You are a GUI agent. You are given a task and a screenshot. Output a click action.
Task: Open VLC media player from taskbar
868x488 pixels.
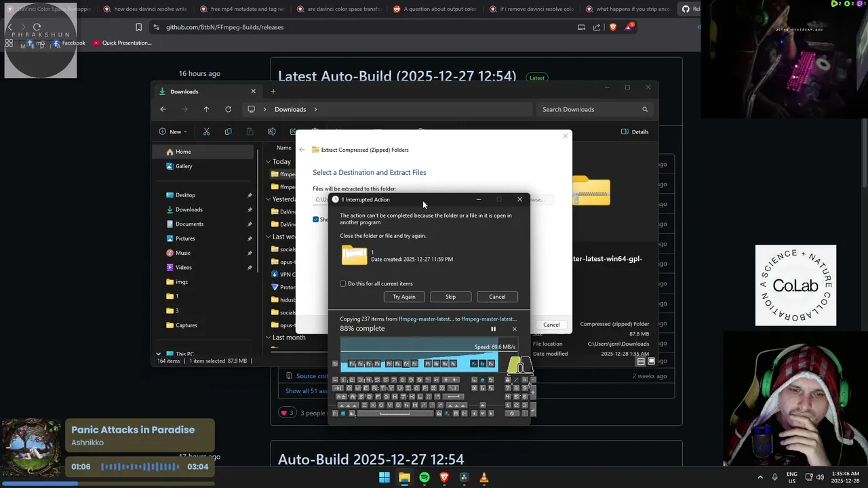pyautogui.click(x=484, y=477)
